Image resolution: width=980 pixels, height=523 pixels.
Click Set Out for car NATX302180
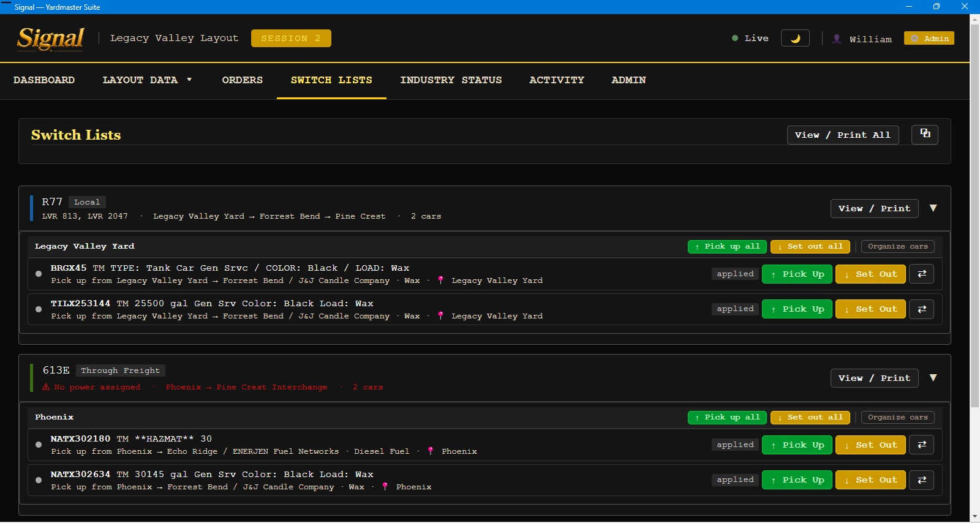(x=870, y=445)
